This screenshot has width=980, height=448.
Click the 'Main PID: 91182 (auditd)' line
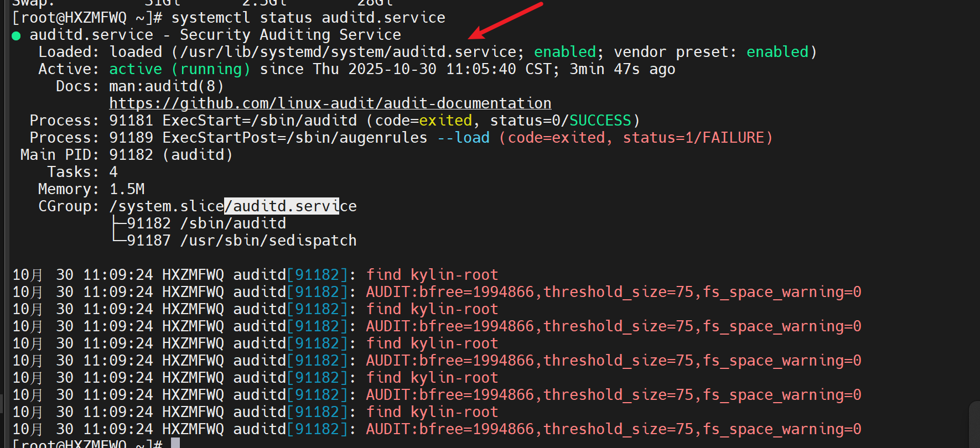tap(127, 155)
